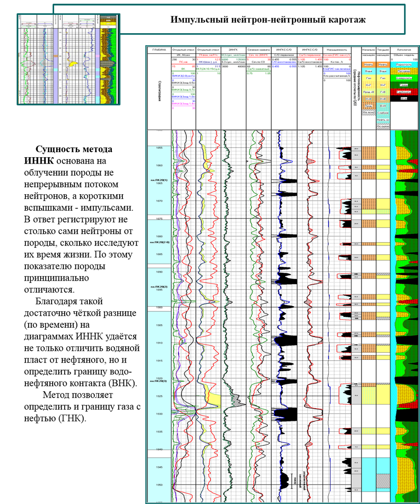Click the depth mark 1855

click(159, 148)
